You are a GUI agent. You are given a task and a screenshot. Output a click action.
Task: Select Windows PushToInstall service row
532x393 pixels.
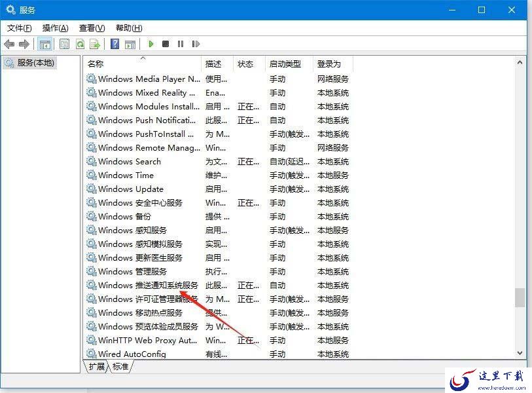coord(217,134)
